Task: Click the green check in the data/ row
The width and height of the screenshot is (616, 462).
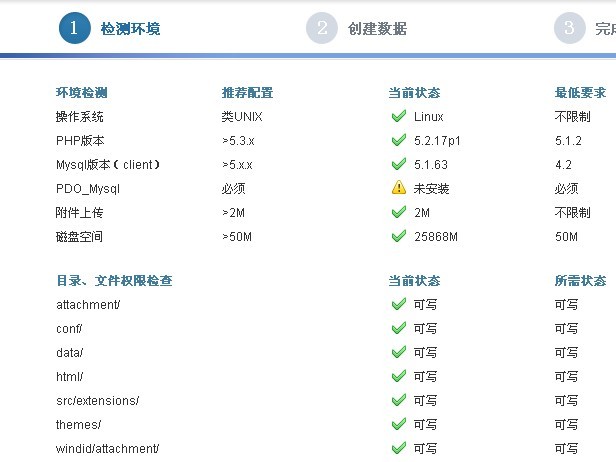Action: [x=398, y=352]
